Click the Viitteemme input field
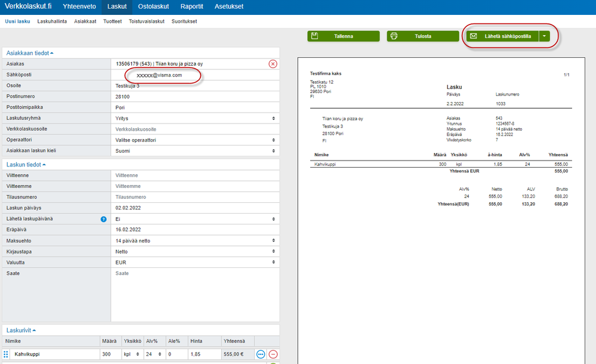Image resolution: width=596 pixels, height=364 pixels. pos(195,186)
